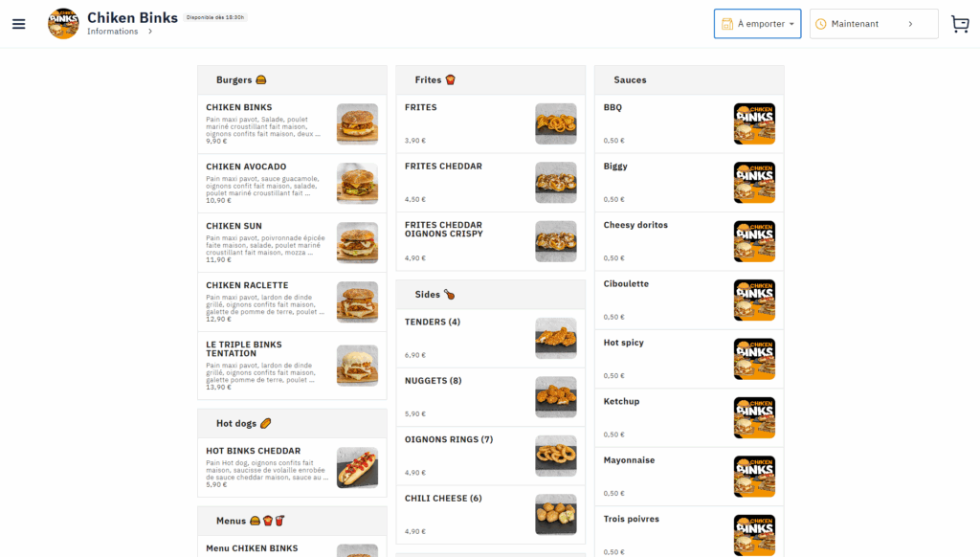This screenshot has width=980, height=557.
Task: Click the Cheesy doritos sauce logo image
Action: (754, 241)
